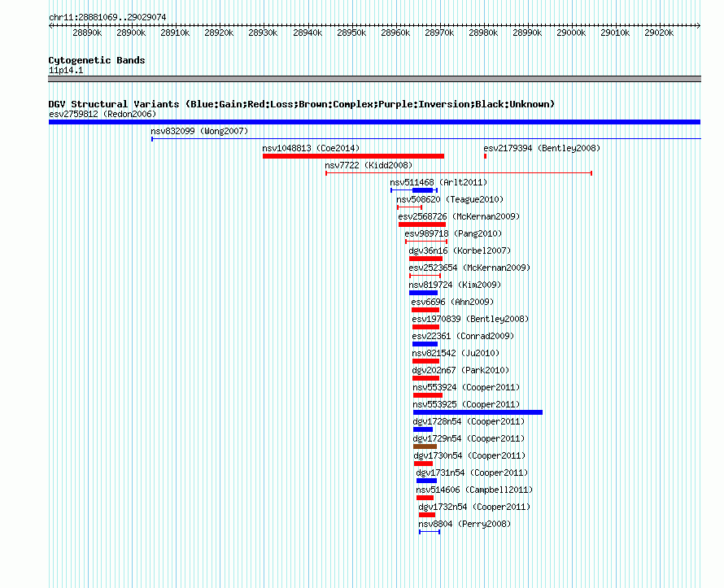Select the blue dgv1728n54 gain bar
724x588 pixels.
coord(423,429)
